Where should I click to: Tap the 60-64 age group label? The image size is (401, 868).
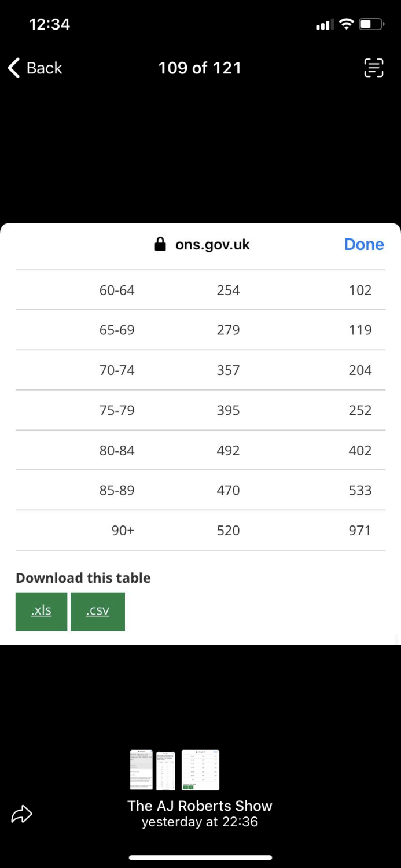click(117, 290)
